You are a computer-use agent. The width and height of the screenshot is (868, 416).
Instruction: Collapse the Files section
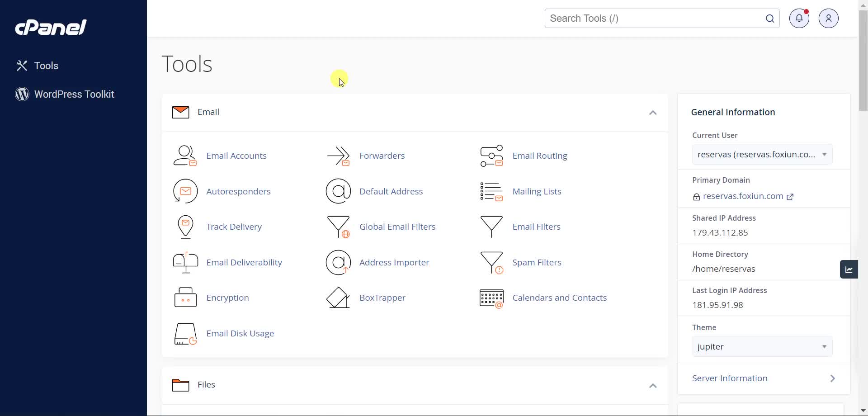[652, 386]
